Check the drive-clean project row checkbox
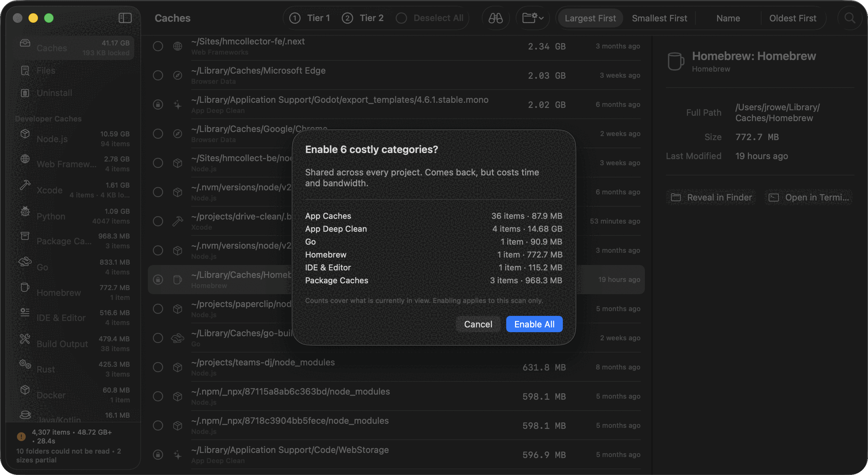Image resolution: width=868 pixels, height=475 pixels. [x=158, y=221]
